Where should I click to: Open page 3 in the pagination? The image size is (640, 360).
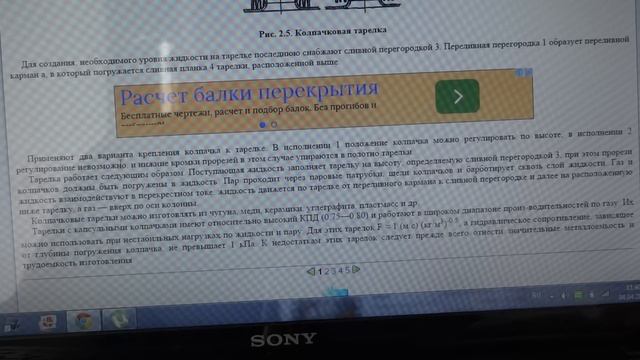coord(333,271)
